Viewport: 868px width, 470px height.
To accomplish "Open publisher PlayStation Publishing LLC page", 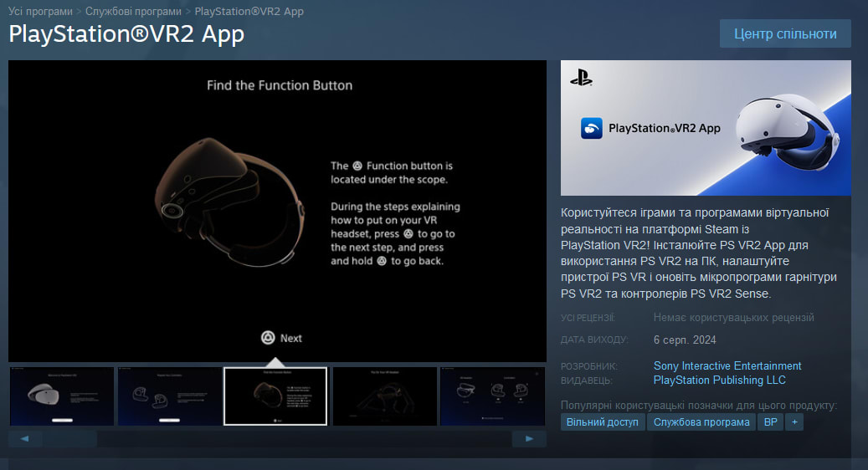I will tap(720, 380).
